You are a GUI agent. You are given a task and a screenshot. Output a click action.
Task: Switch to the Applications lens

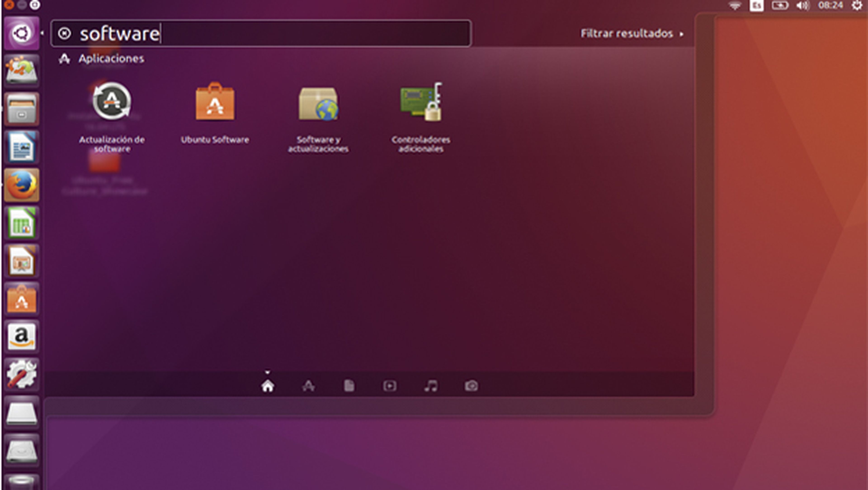click(x=308, y=386)
